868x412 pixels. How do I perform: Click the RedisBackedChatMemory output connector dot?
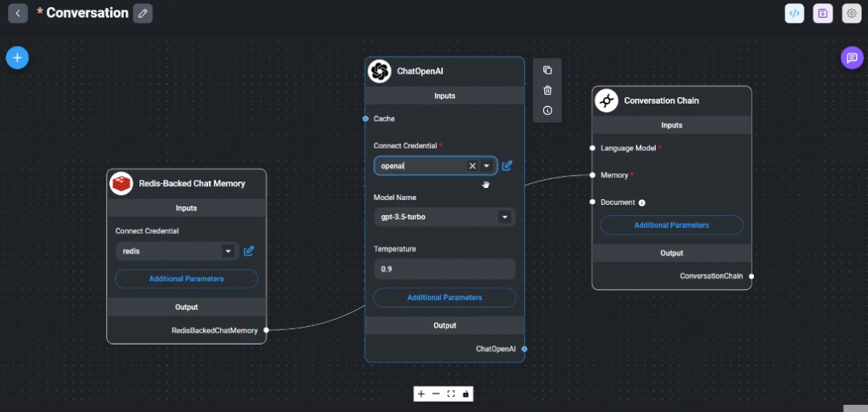[x=266, y=330]
